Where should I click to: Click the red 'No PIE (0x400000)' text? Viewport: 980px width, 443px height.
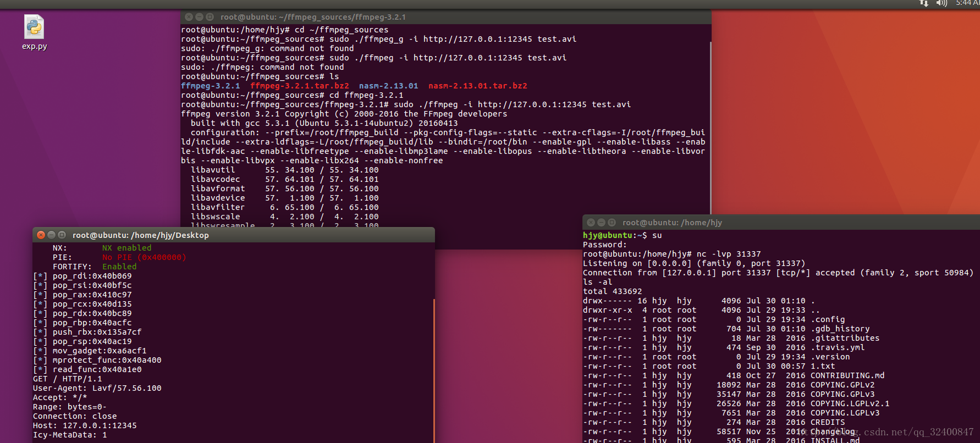(144, 257)
